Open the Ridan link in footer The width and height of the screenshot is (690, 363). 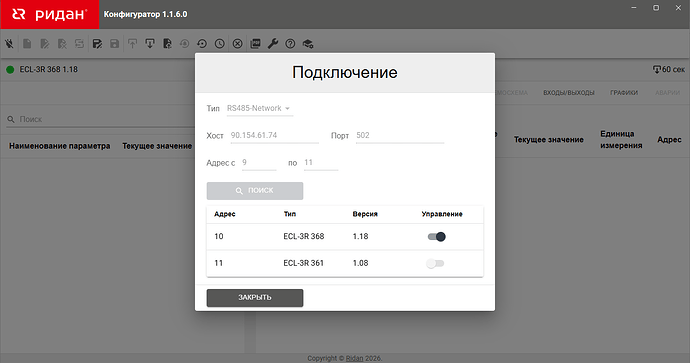(354, 358)
